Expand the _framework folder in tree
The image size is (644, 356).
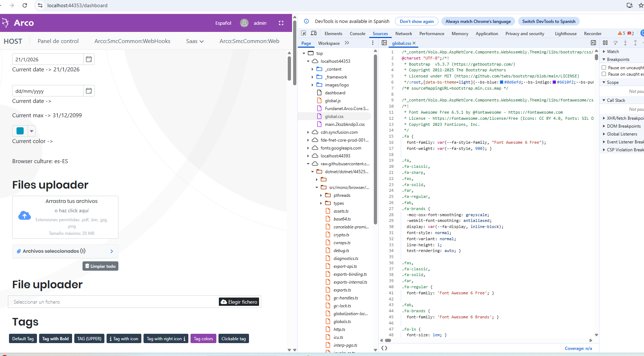(312, 77)
